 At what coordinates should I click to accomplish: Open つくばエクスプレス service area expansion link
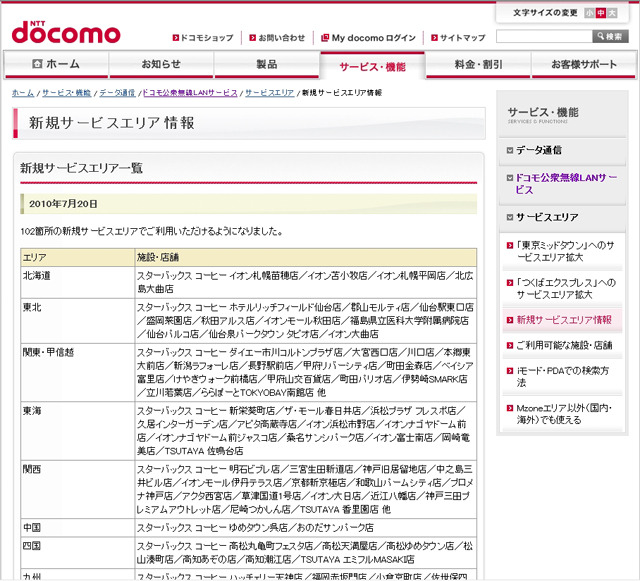coord(566,289)
